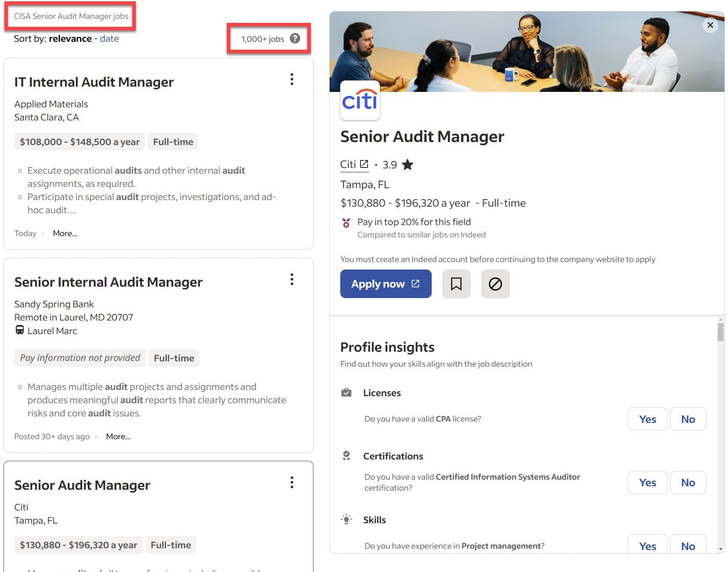
Task: Click the transit bus icon by Laurel Marc
Action: (20, 330)
